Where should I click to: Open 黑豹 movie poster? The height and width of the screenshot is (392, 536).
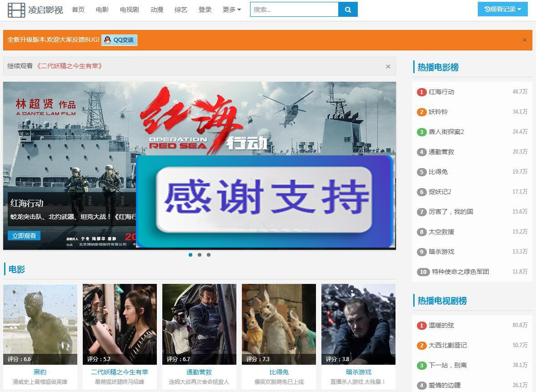40,324
